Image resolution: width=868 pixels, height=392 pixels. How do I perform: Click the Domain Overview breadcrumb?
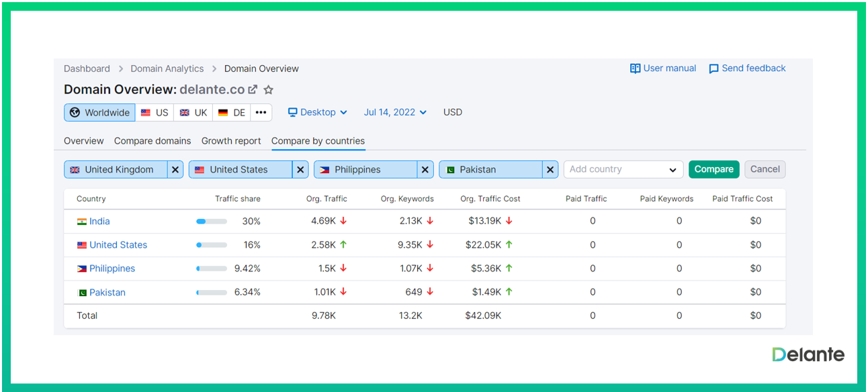pyautogui.click(x=261, y=68)
